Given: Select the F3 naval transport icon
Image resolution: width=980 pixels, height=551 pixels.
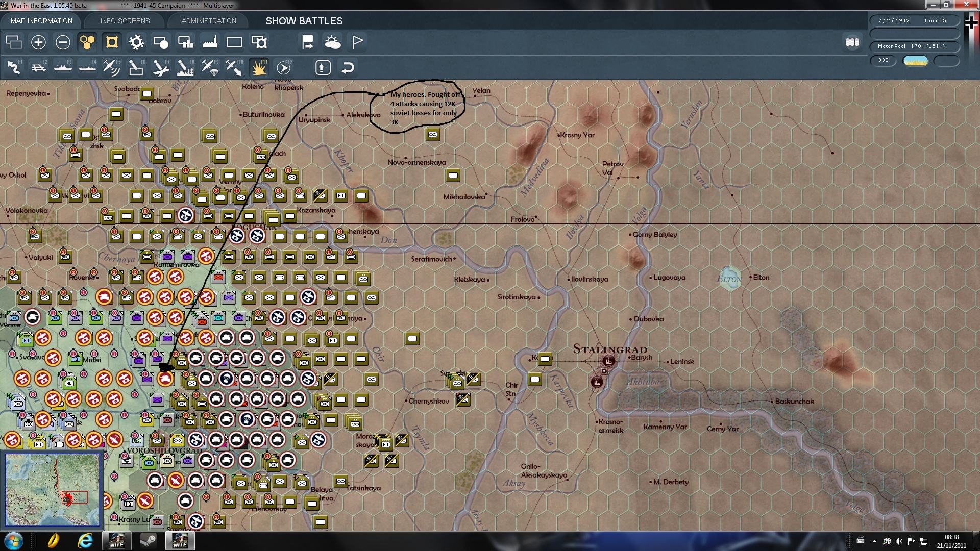Looking at the screenshot, I should (63, 67).
